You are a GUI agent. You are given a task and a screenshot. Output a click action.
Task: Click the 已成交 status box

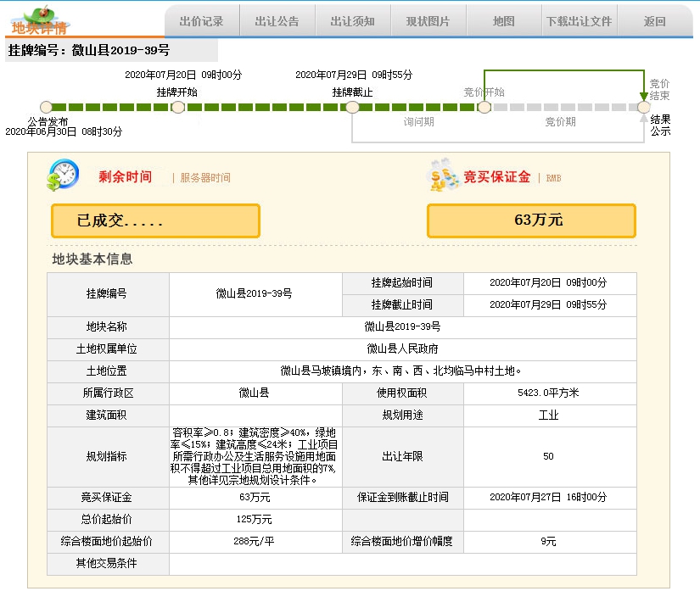coord(155,220)
